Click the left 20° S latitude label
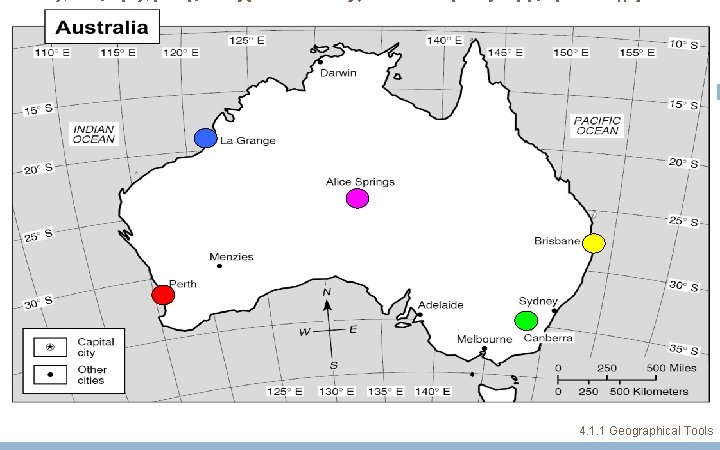The height and width of the screenshot is (450, 720). tap(38, 169)
